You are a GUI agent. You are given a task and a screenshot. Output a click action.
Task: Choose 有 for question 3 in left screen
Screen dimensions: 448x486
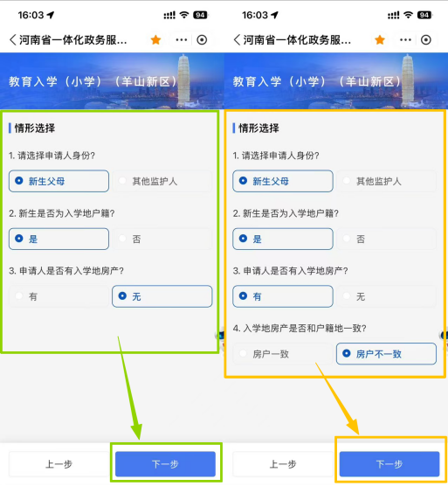(59, 296)
